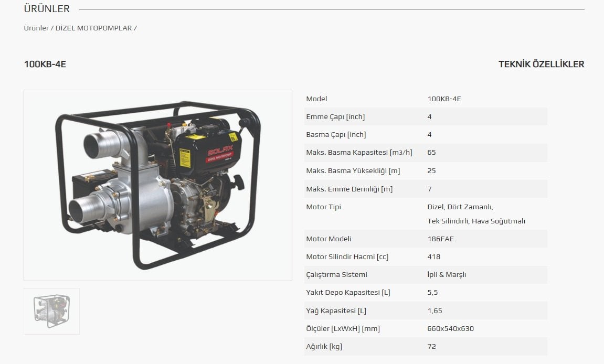Click the Emme Çapı [inch] label
The width and height of the screenshot is (604, 364).
point(335,117)
